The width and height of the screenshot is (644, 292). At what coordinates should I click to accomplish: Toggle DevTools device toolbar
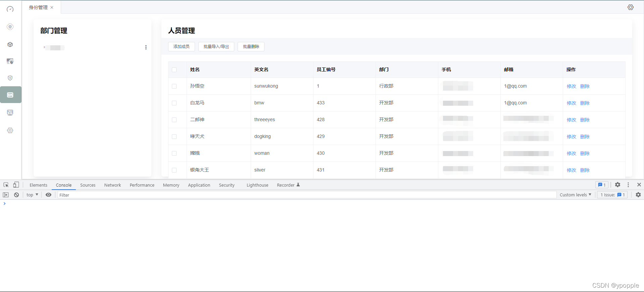point(16,185)
